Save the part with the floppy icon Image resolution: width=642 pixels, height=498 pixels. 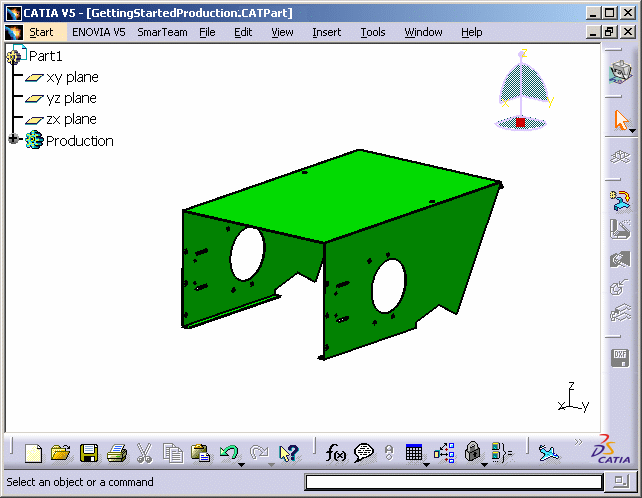click(x=89, y=453)
